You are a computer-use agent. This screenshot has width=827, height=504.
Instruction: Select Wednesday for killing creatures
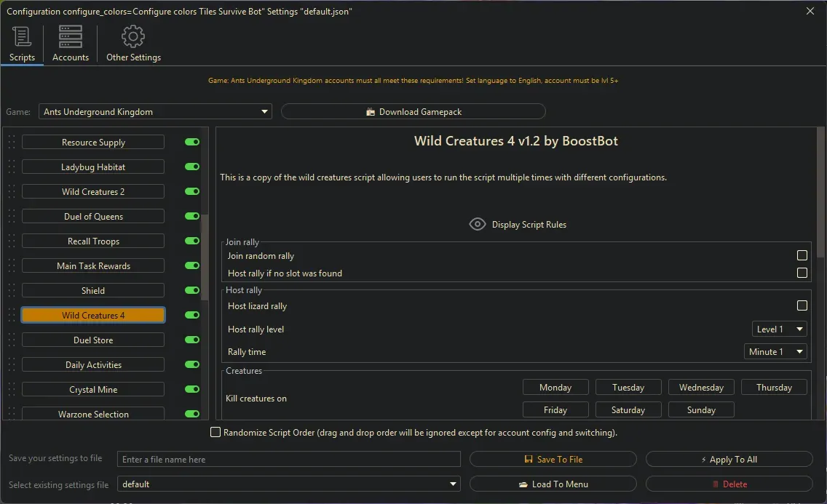tap(701, 388)
